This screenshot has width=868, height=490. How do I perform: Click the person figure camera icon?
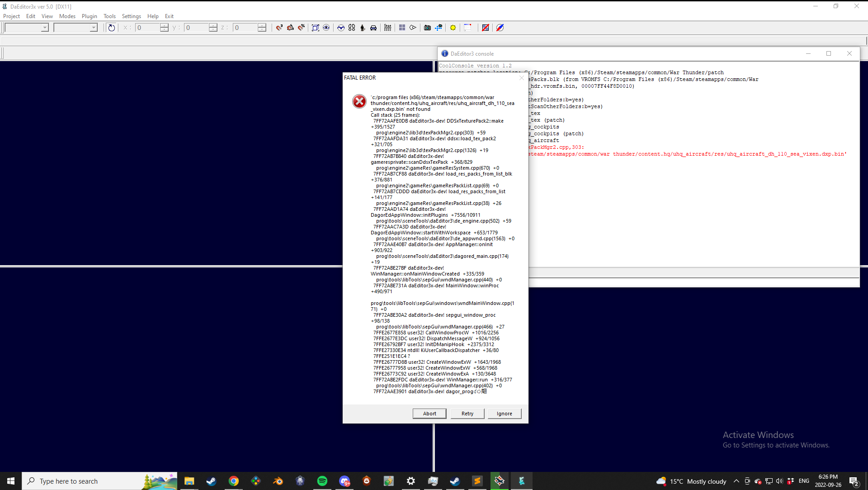click(363, 28)
